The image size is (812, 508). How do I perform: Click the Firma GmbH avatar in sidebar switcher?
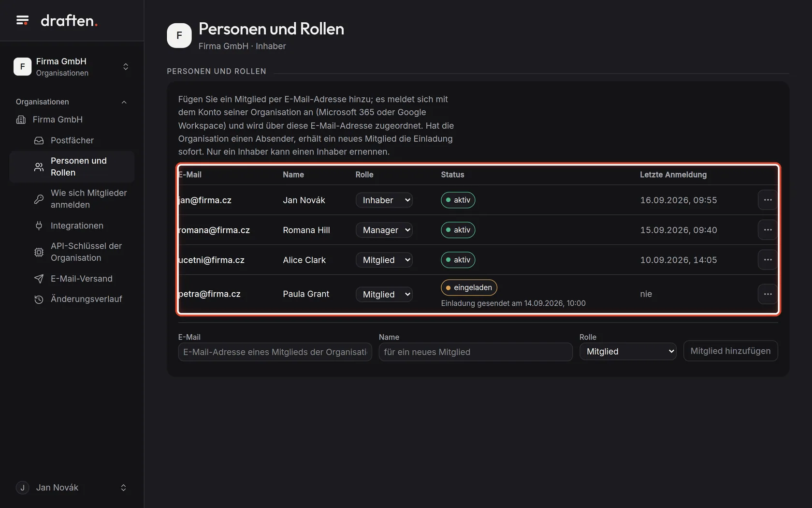pyautogui.click(x=22, y=67)
